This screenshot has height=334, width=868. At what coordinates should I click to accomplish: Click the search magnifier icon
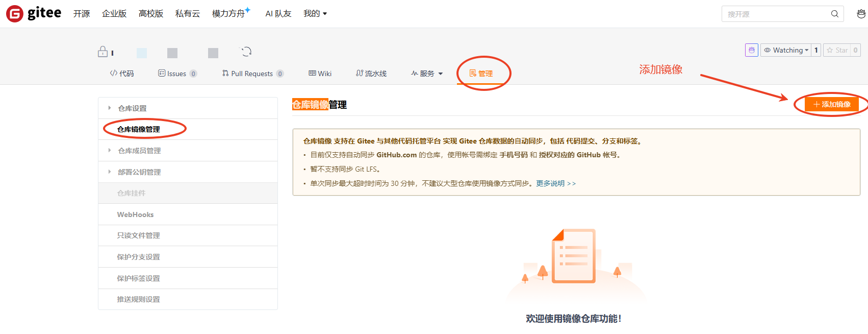tap(834, 14)
